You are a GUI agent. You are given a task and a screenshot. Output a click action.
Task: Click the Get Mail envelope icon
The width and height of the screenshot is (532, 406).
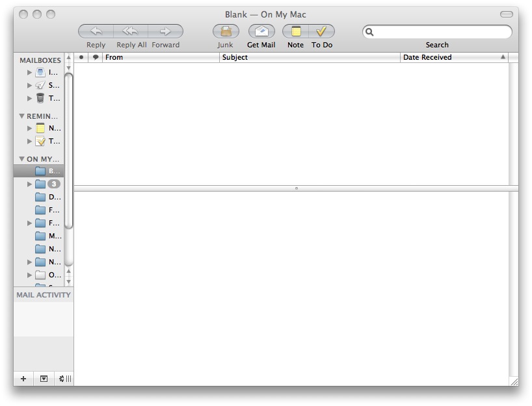click(x=261, y=31)
